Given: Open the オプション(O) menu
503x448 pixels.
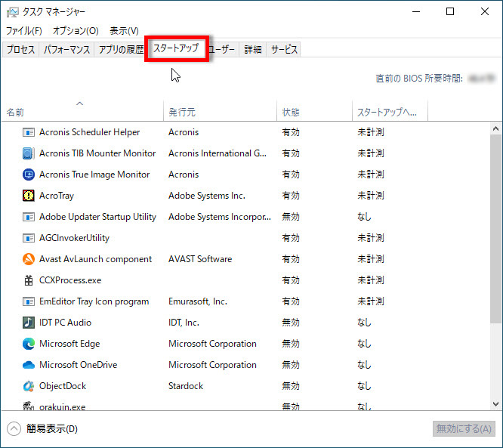Looking at the screenshot, I should [x=76, y=31].
